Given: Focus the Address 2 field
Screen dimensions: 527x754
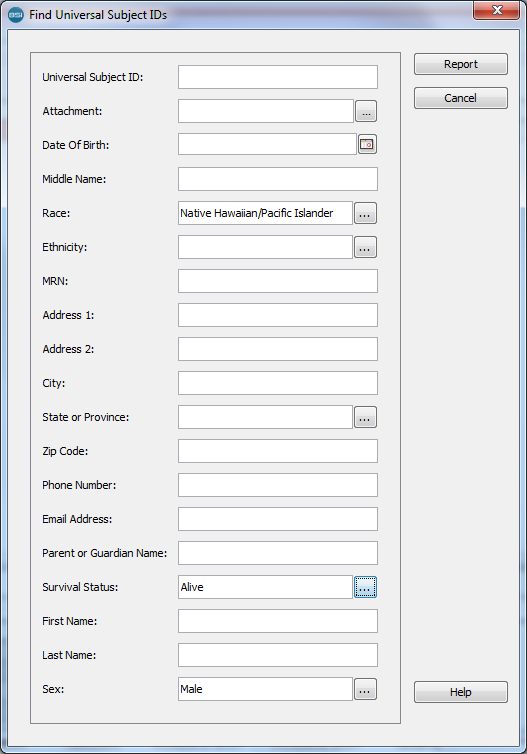Looking at the screenshot, I should point(278,349).
